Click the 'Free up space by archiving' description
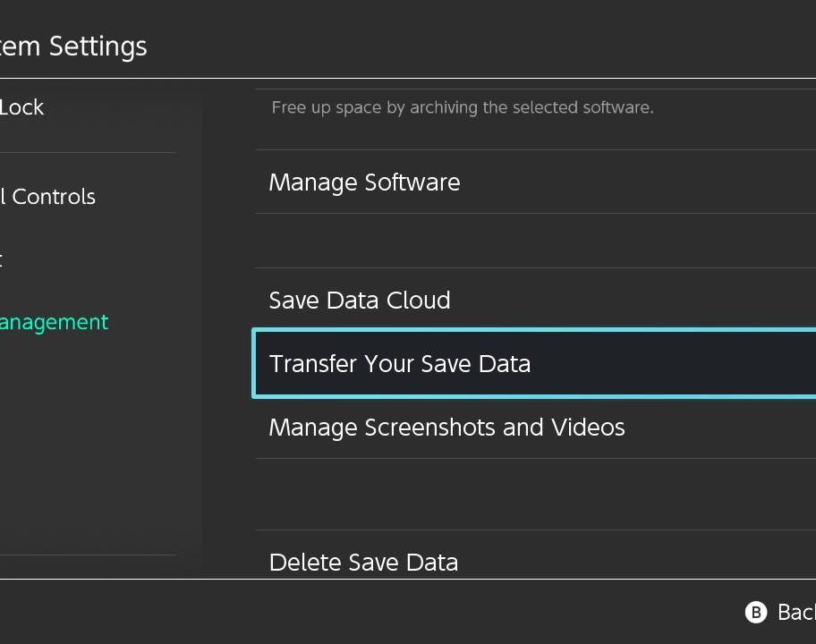The height and width of the screenshot is (644, 816). [x=462, y=108]
